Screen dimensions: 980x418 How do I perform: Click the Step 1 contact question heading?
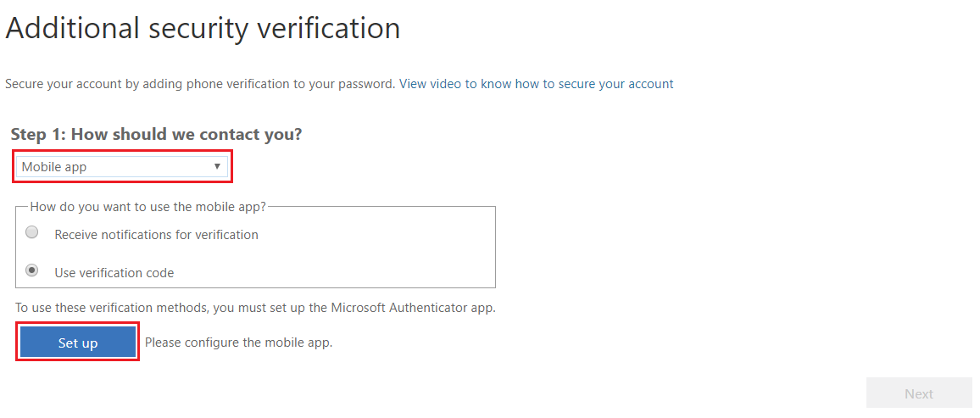click(x=156, y=134)
